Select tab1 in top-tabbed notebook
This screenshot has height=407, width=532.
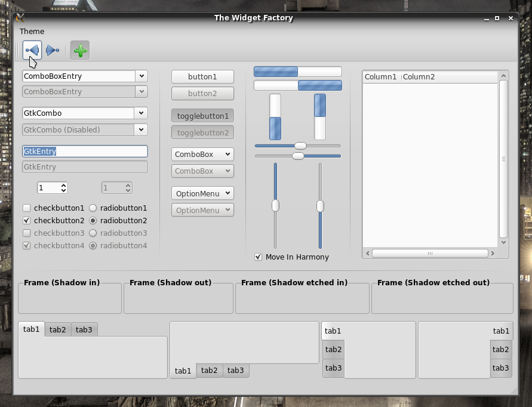click(31, 329)
